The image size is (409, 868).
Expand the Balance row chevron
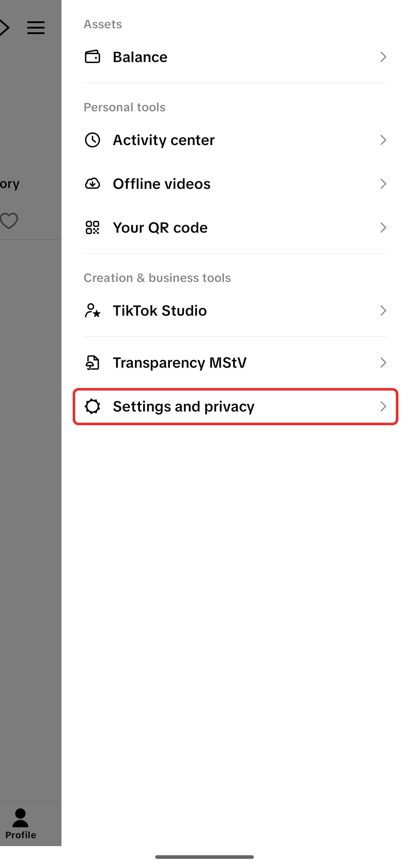point(383,57)
